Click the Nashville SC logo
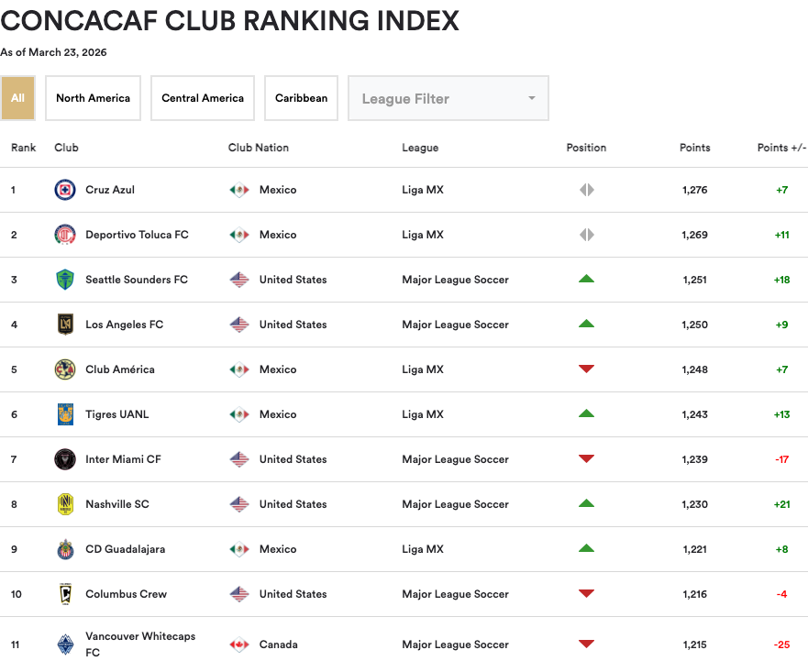 64,504
